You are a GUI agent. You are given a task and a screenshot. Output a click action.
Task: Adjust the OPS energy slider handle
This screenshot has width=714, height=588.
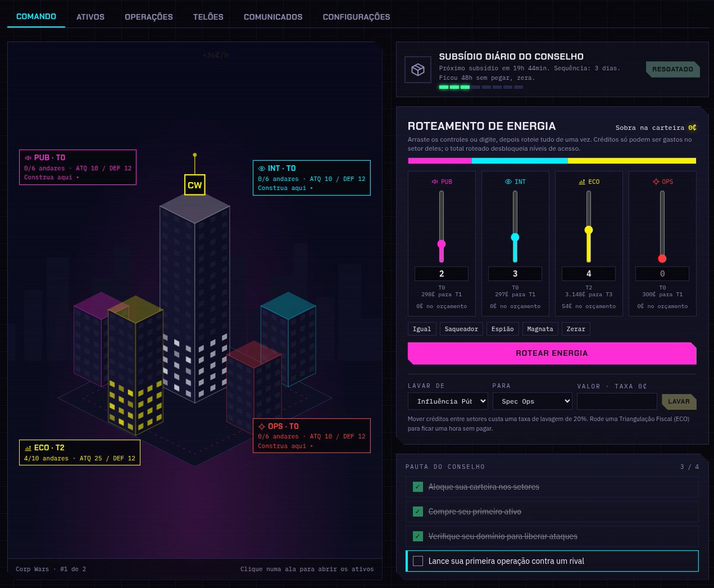click(x=662, y=258)
